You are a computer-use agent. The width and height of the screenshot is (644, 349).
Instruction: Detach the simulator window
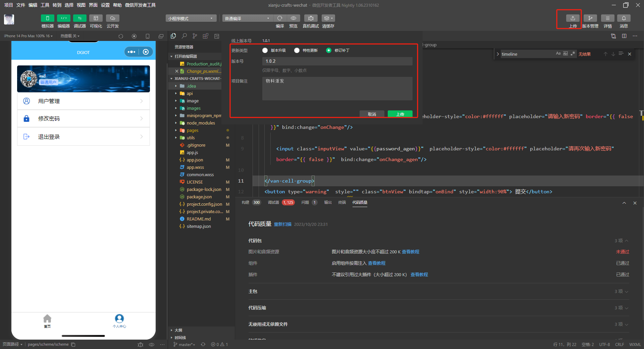161,36
